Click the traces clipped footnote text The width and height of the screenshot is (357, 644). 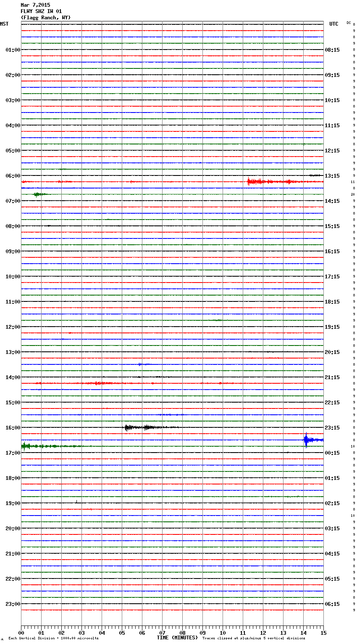click(254, 639)
